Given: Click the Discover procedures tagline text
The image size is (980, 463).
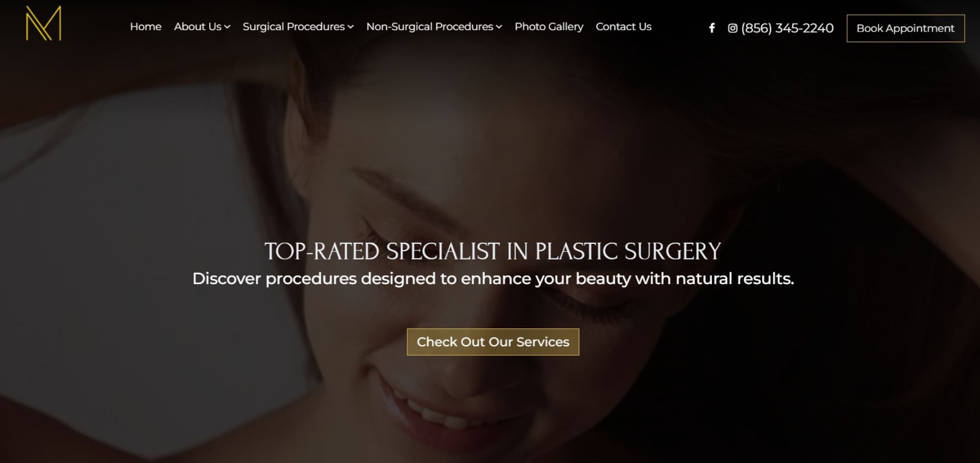Looking at the screenshot, I should tap(493, 279).
